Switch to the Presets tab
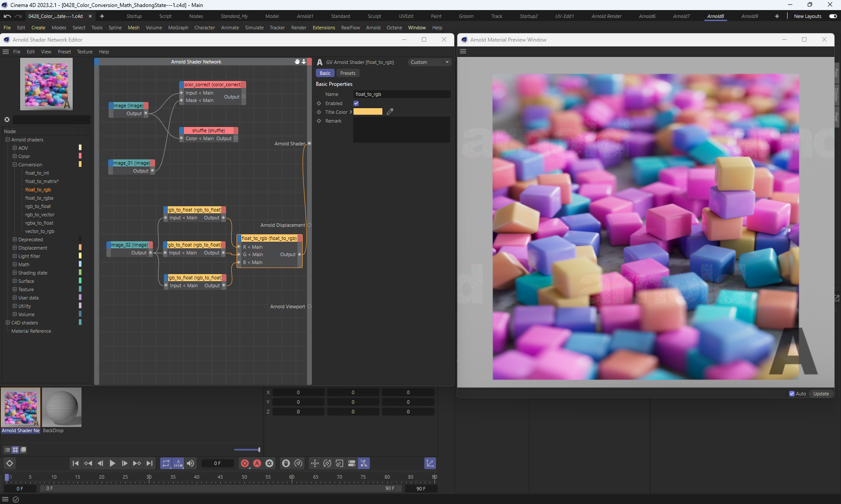 pos(347,73)
